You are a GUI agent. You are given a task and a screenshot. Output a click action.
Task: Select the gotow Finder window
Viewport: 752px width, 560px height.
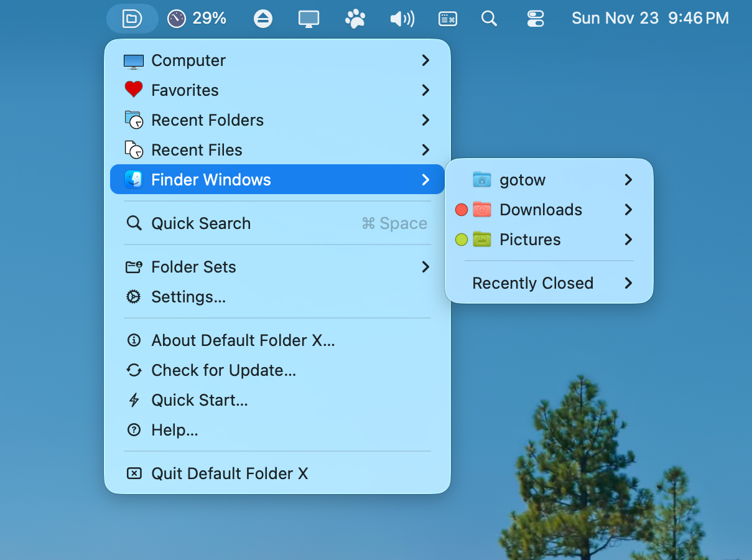[549, 180]
